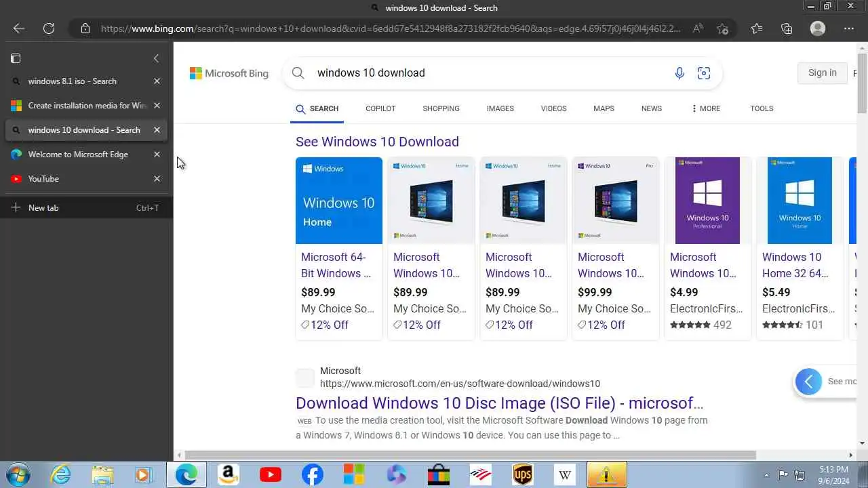Click the search magnifier icon
Viewport: 868px width, 488px height.
(x=298, y=73)
